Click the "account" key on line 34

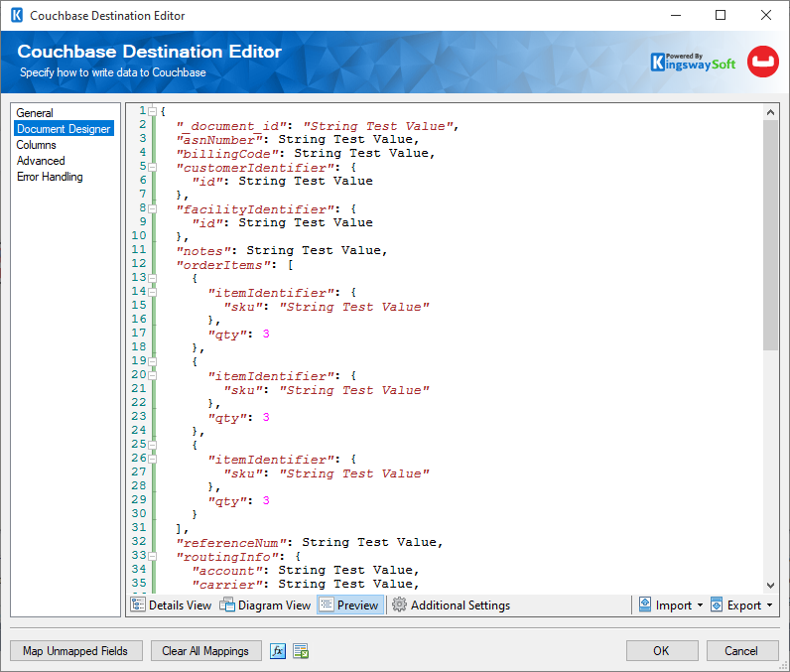click(x=226, y=571)
